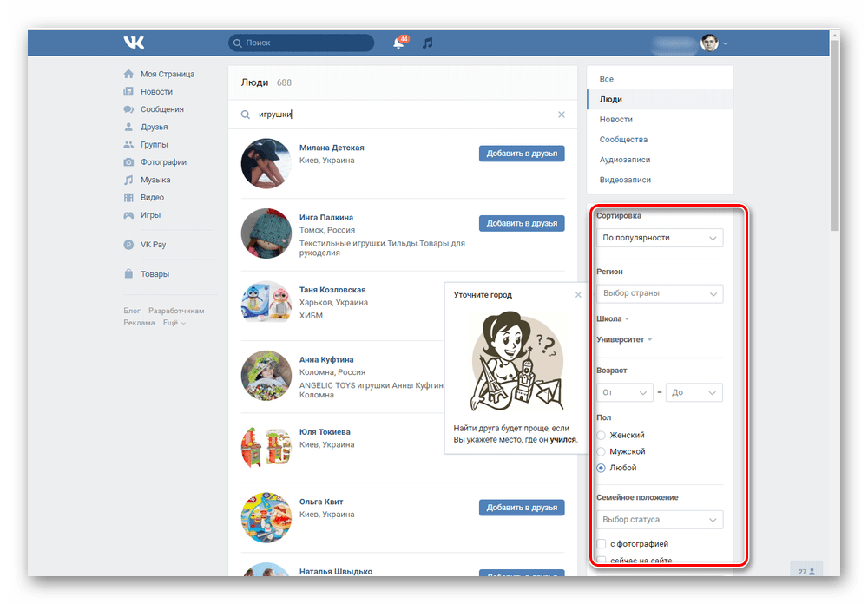Click the news icon beside Новости

coord(128,91)
